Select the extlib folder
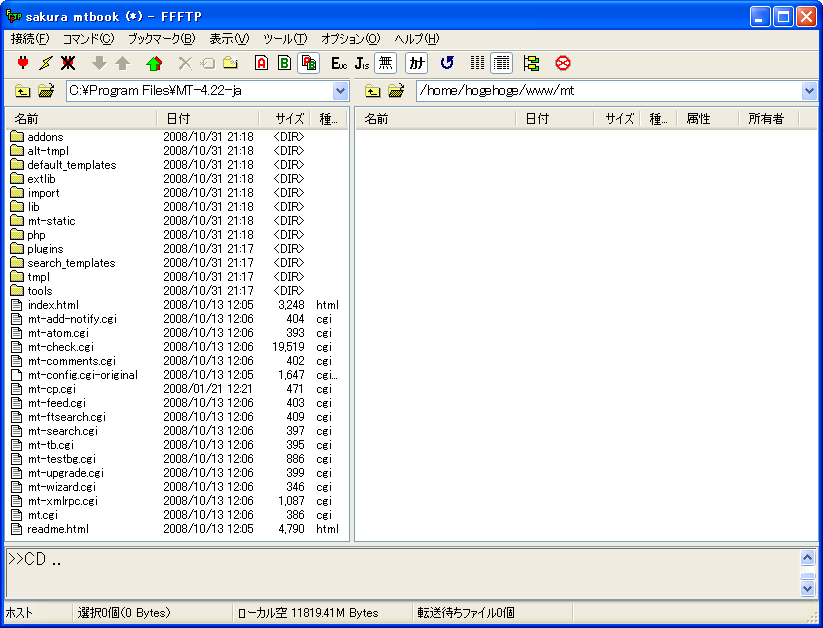Viewport: 823px width, 628px height. click(x=41, y=179)
